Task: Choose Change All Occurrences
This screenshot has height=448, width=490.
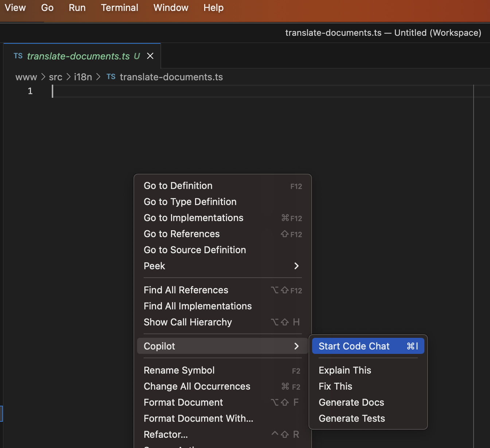Action: 223,386
